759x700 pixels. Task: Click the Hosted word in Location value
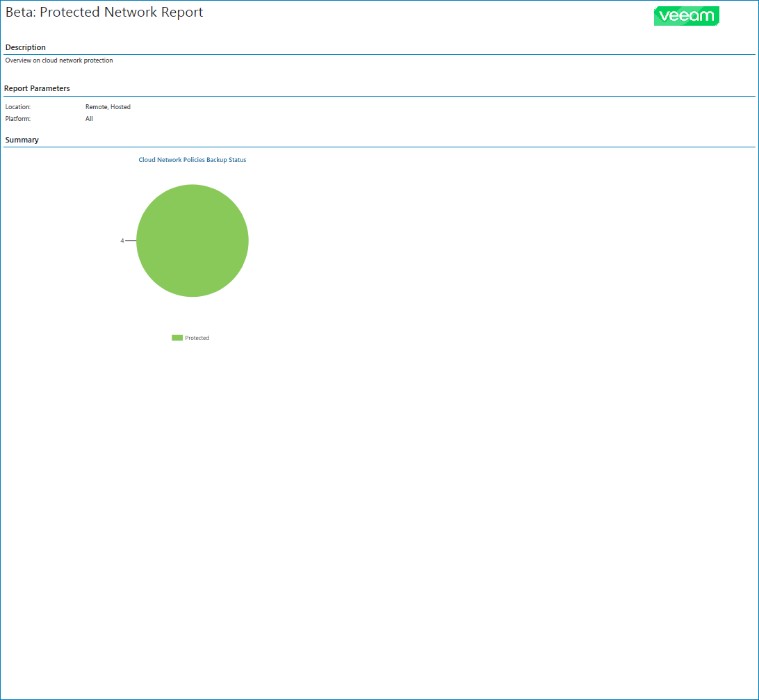pyautogui.click(x=120, y=107)
